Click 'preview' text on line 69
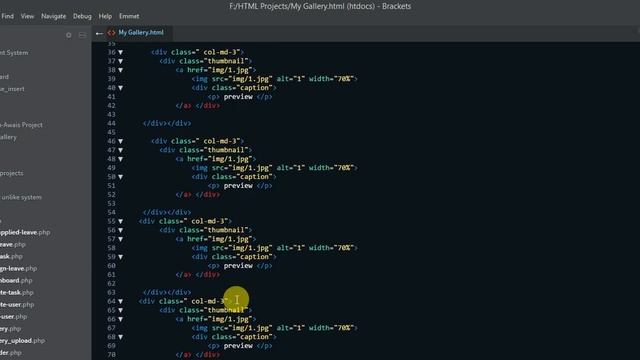 [x=238, y=346]
